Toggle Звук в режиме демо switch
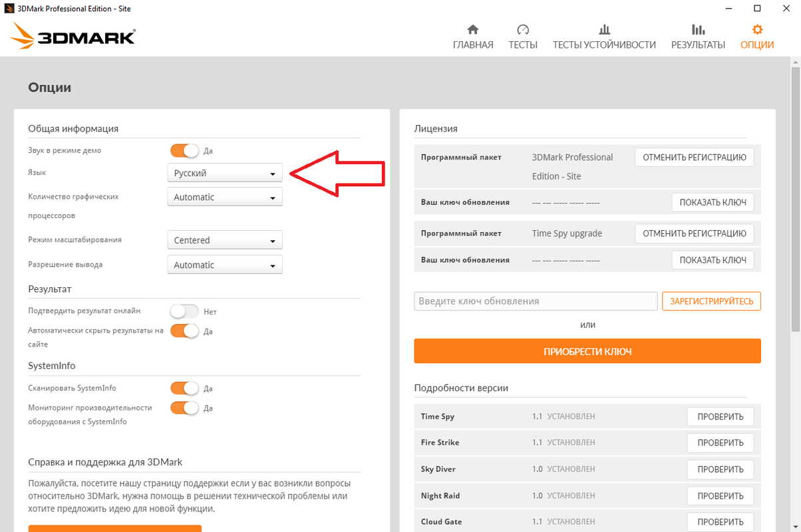Viewport: 801px width, 532px height. pos(184,150)
